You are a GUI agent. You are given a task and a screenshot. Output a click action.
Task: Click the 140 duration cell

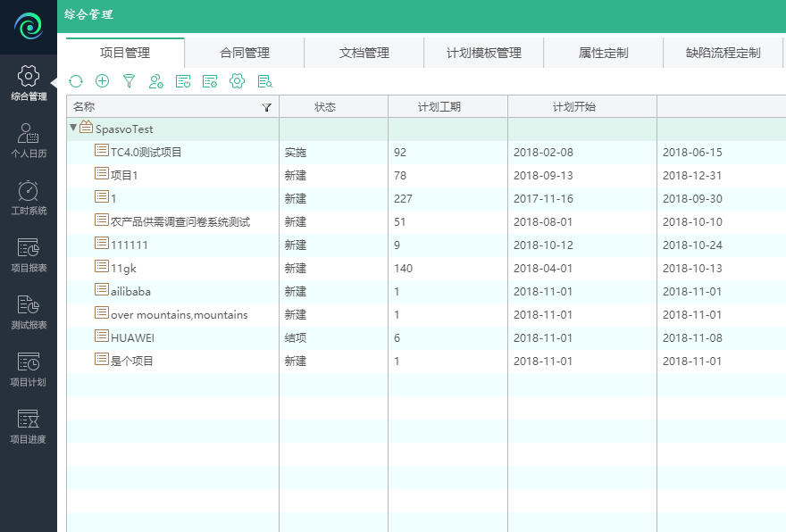[x=447, y=268]
